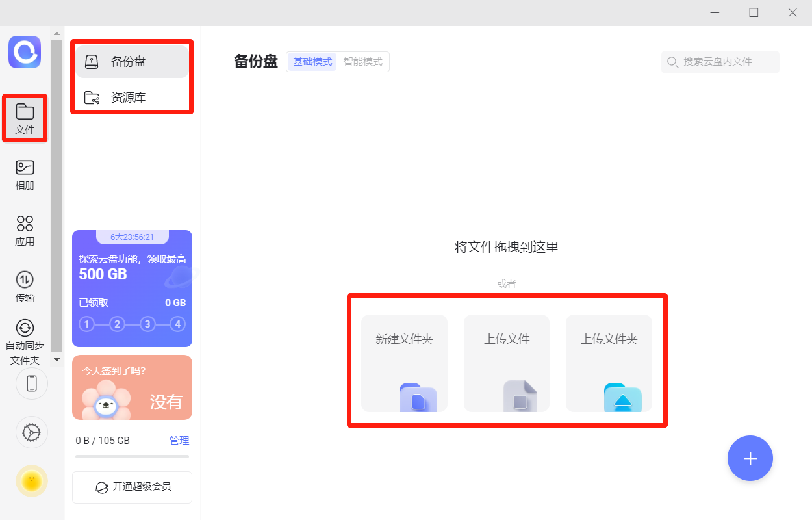The image size is (812, 520).
Task: Click the yellow user avatar
Action: pos(32,481)
